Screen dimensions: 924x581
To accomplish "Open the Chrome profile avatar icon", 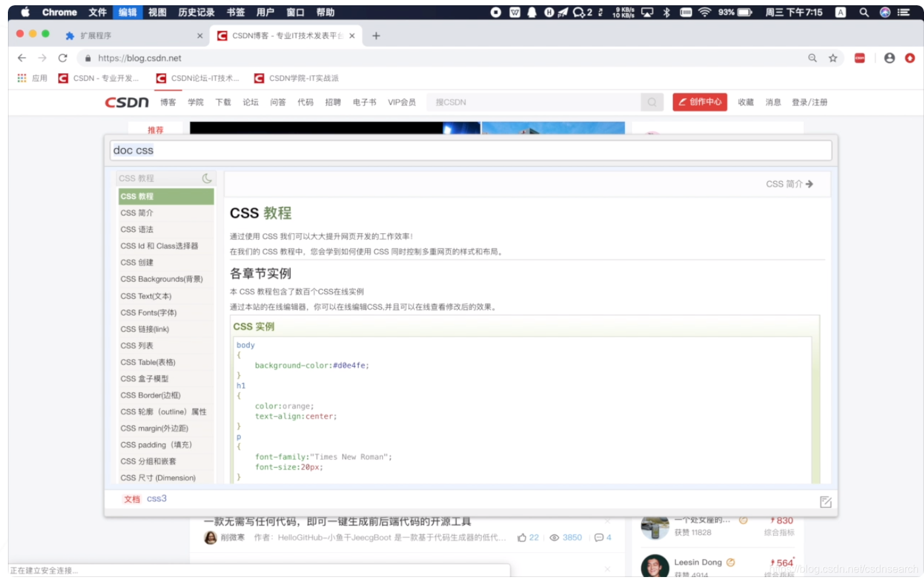I will (890, 58).
